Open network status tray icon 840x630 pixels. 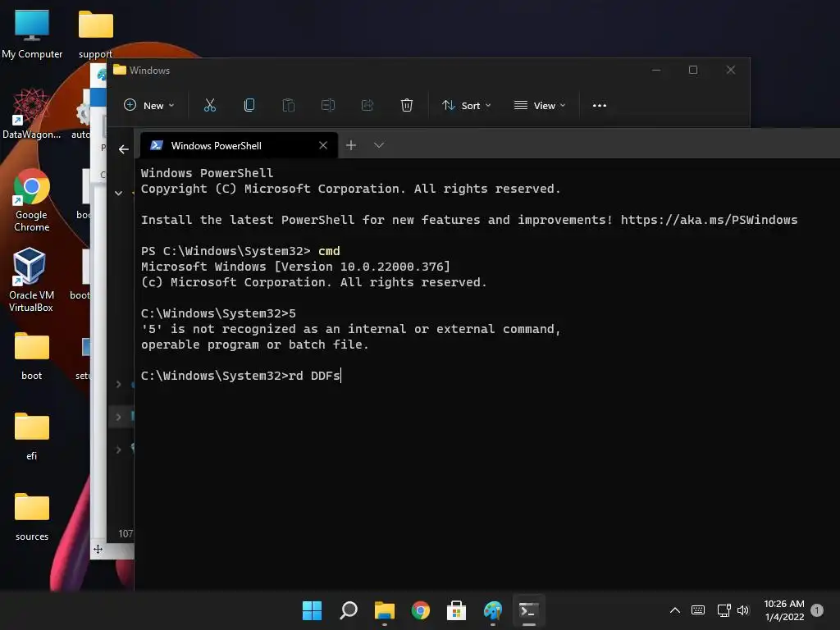724,610
